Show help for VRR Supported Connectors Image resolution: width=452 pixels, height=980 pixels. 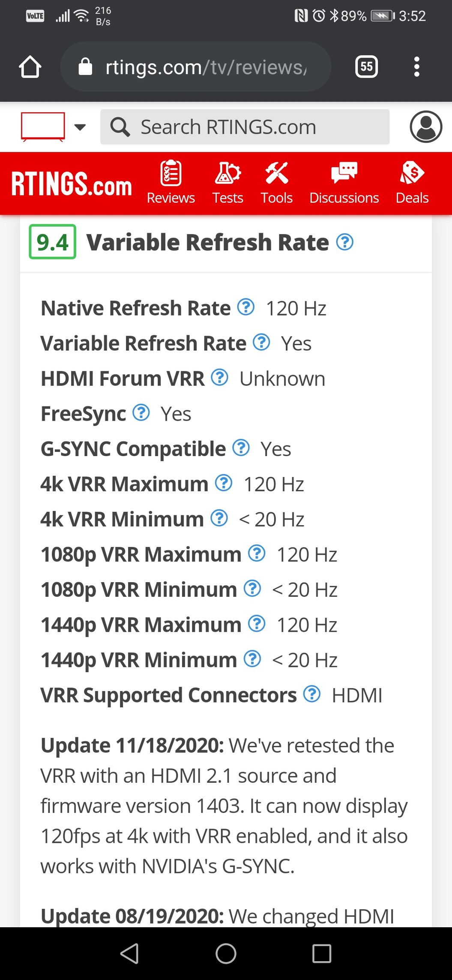[312, 694]
